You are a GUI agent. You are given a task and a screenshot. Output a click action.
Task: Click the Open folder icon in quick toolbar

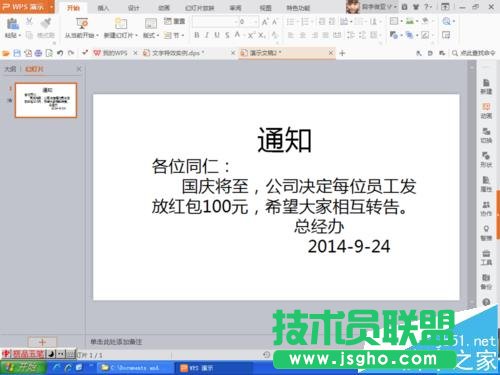6,53
